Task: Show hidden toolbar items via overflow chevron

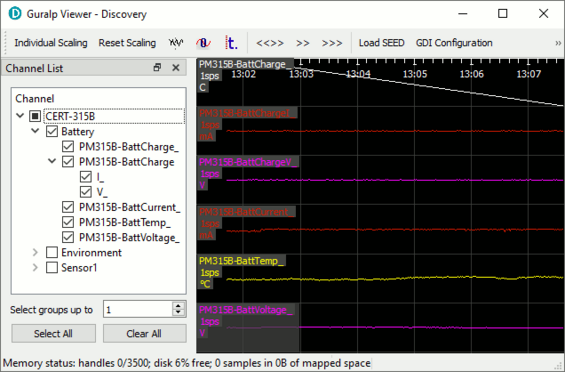Action: coord(558,43)
